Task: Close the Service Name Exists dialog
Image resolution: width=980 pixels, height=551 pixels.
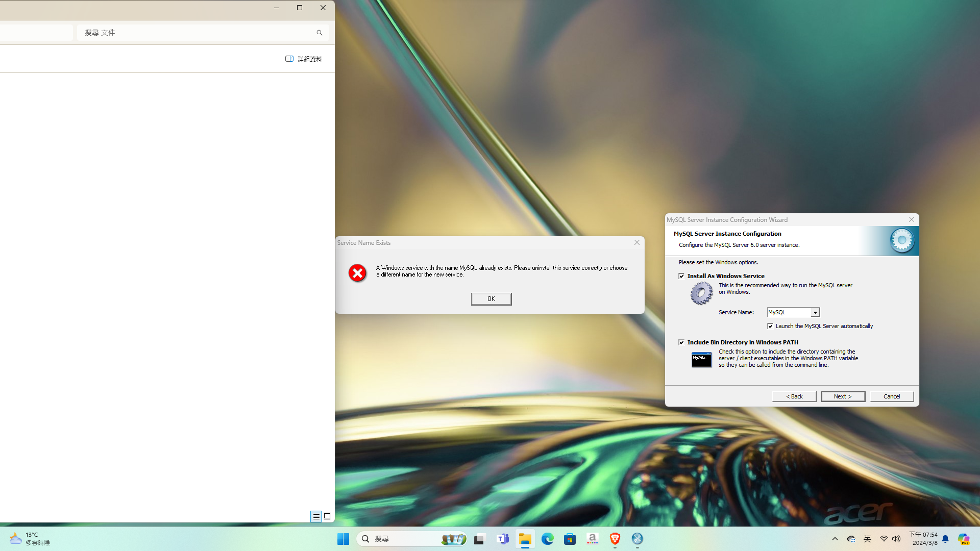Action: pyautogui.click(x=637, y=243)
